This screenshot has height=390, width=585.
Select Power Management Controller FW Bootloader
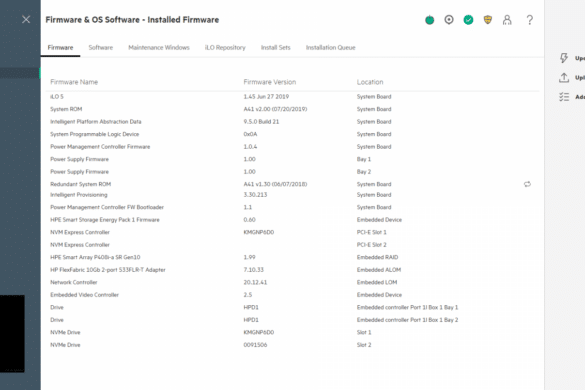(x=107, y=207)
